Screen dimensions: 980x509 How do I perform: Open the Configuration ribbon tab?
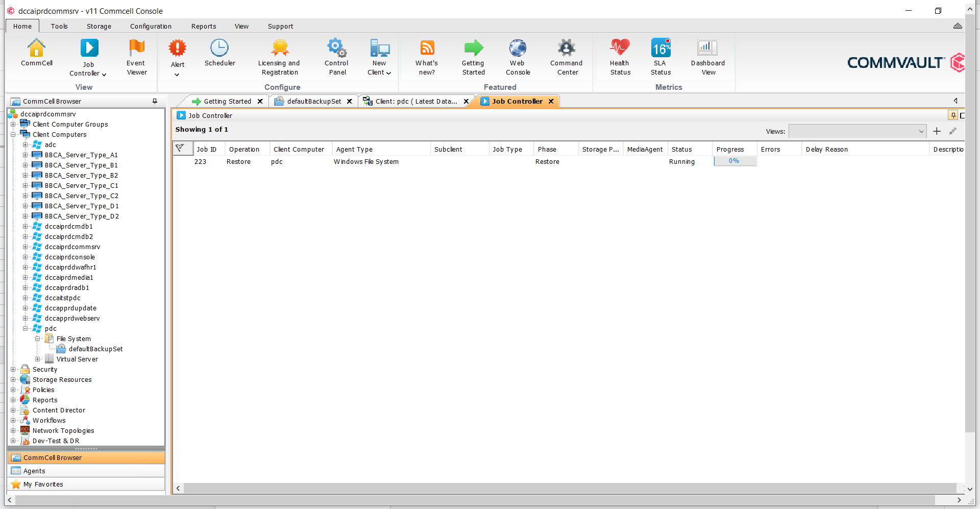(x=151, y=26)
